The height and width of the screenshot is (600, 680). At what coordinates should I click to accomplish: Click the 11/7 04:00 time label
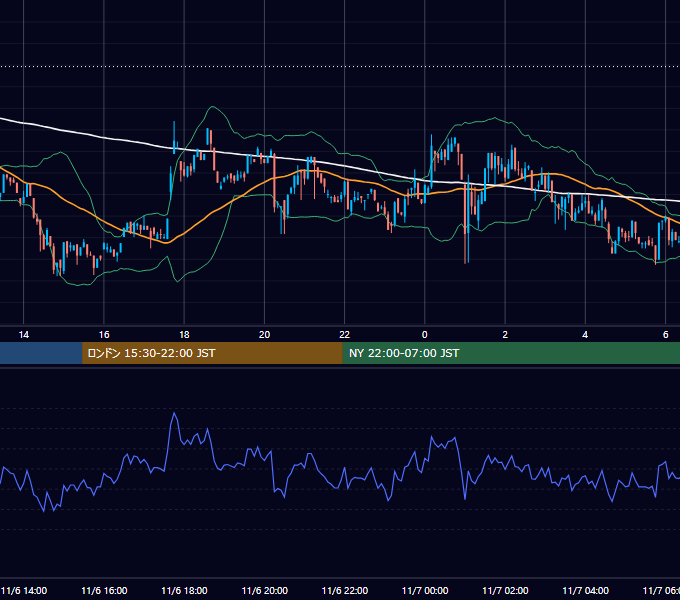click(x=585, y=591)
